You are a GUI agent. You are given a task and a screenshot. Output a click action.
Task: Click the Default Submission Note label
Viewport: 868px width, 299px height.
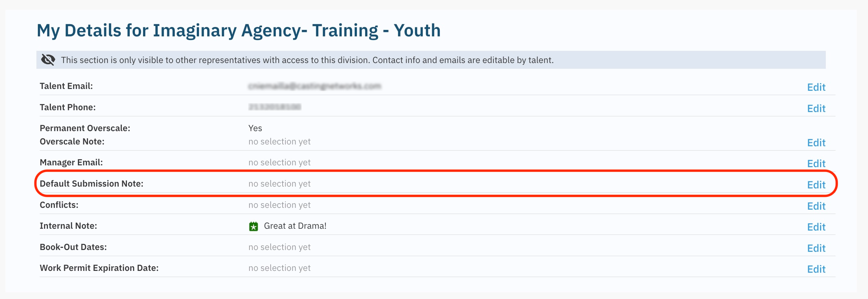point(91,184)
